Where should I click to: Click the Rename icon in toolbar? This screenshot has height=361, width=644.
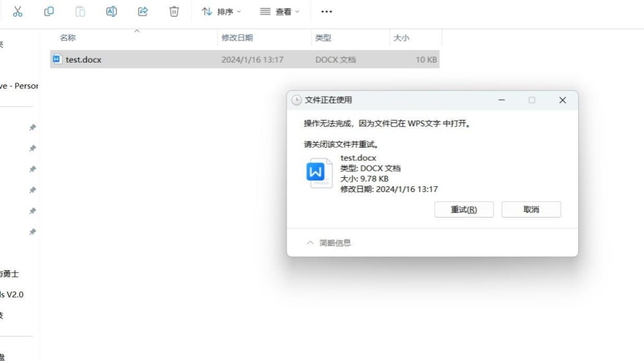(111, 12)
